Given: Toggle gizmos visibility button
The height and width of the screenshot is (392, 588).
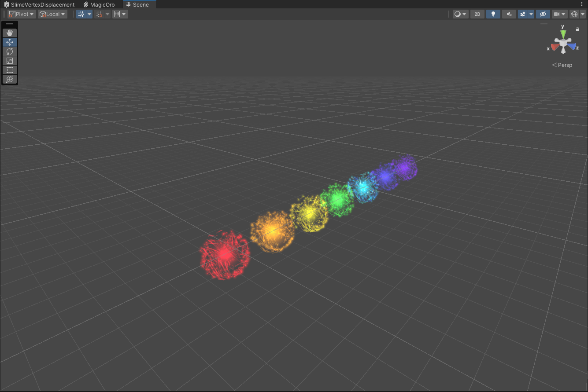Looking at the screenshot, I should pyautogui.click(x=574, y=14).
